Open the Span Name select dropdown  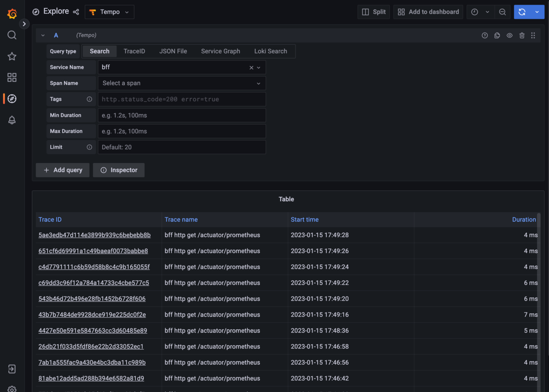[x=182, y=83]
